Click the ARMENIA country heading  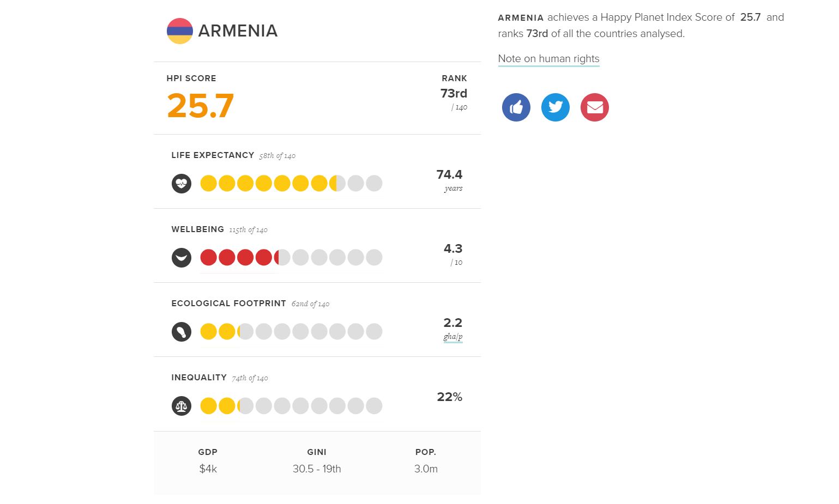pyautogui.click(x=238, y=31)
